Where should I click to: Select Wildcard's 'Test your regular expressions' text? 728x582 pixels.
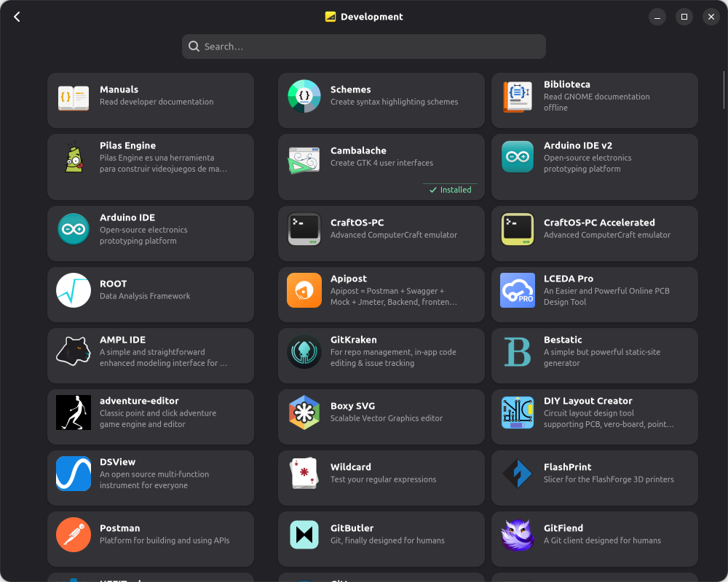384,479
